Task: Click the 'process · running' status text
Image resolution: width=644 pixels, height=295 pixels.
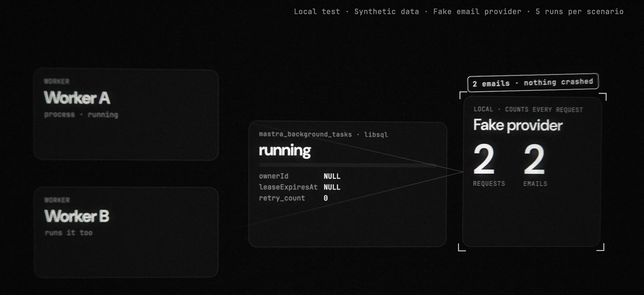Action: [81, 115]
